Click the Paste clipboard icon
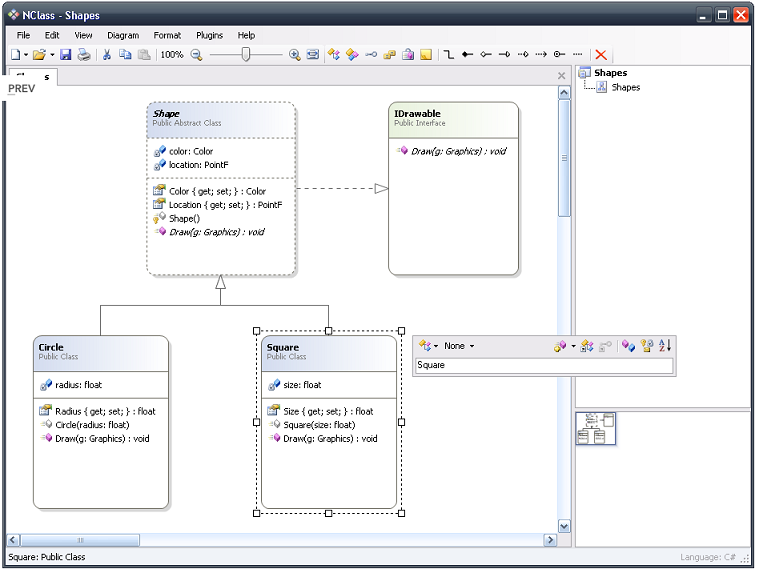Screen dimensions: 759x573 144,55
